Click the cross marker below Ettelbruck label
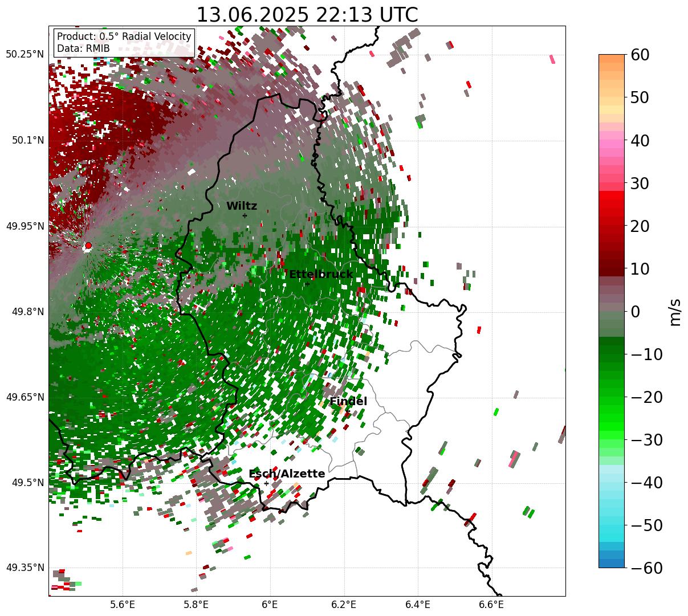Screen dimensions: 688x616 pyautogui.click(x=307, y=284)
